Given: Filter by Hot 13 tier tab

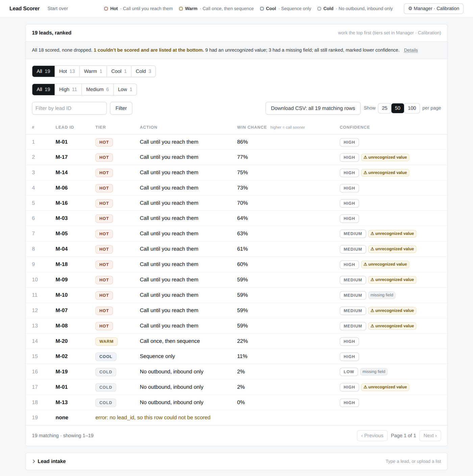Looking at the screenshot, I should 67,71.
